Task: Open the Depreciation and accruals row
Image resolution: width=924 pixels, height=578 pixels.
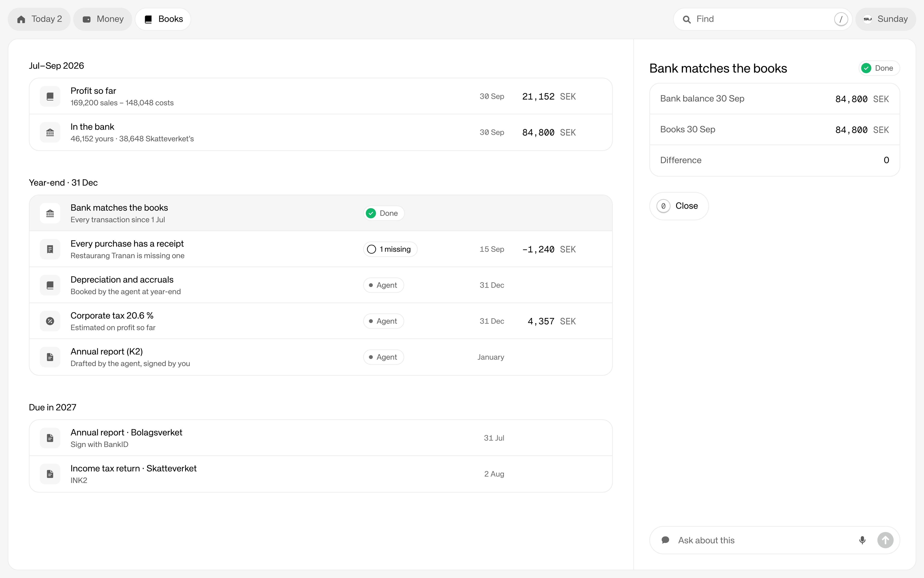Action: click(321, 285)
